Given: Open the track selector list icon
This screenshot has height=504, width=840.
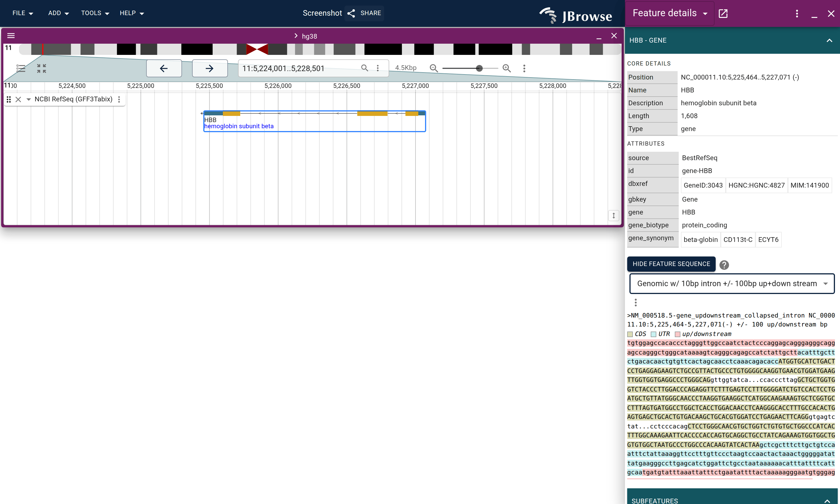Looking at the screenshot, I should click(x=21, y=68).
